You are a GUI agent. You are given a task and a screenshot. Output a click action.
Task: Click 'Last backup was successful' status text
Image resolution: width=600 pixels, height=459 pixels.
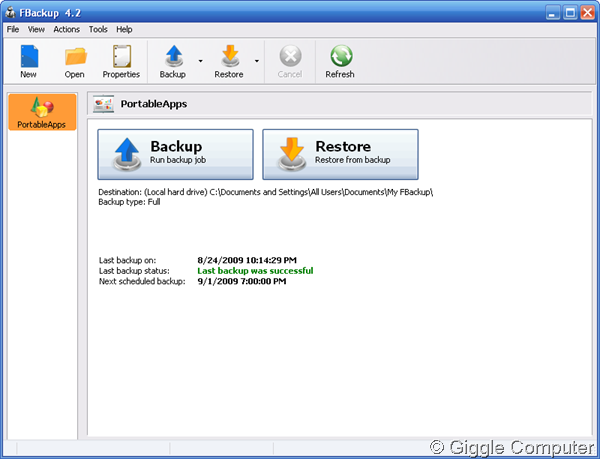coord(255,271)
